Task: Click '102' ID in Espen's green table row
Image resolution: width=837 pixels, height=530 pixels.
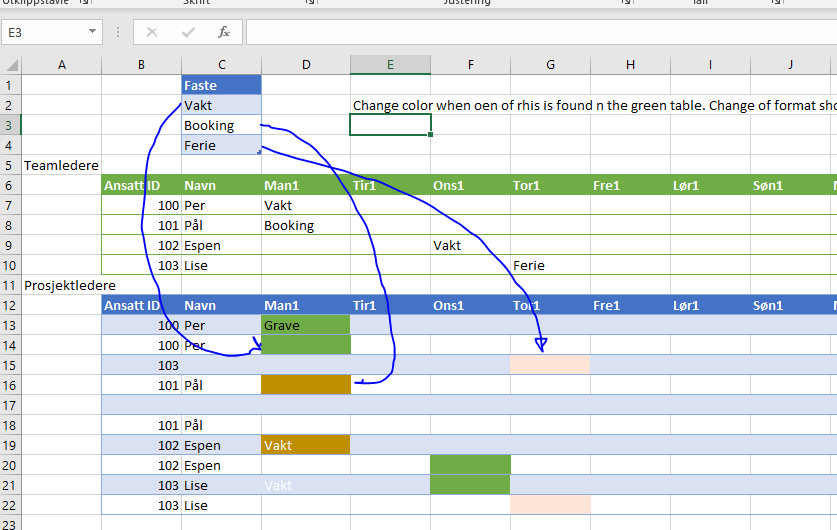Action: click(141, 246)
